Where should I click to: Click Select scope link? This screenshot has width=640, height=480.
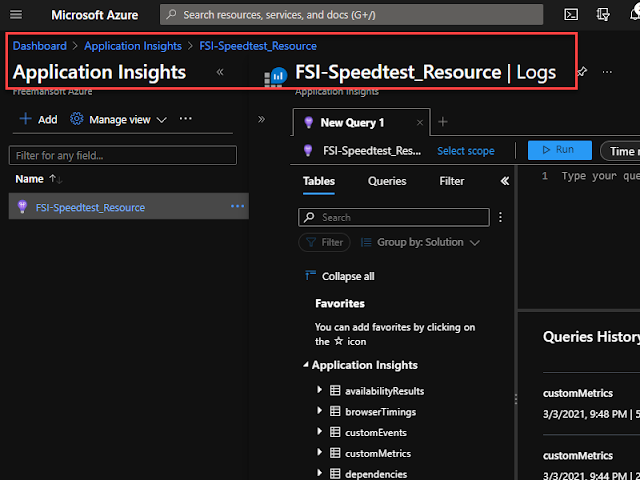tap(466, 151)
